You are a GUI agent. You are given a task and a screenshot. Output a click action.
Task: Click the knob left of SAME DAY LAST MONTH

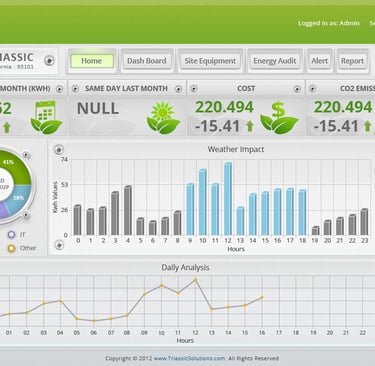click(75, 89)
